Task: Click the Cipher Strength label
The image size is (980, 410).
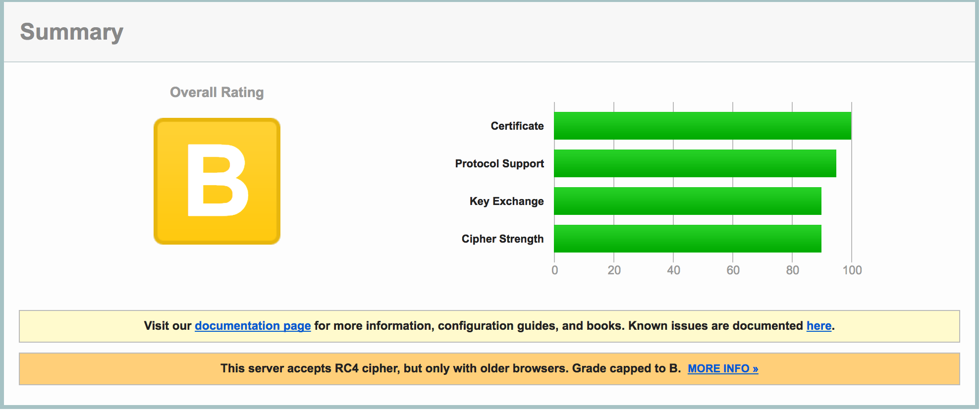Action: (502, 239)
